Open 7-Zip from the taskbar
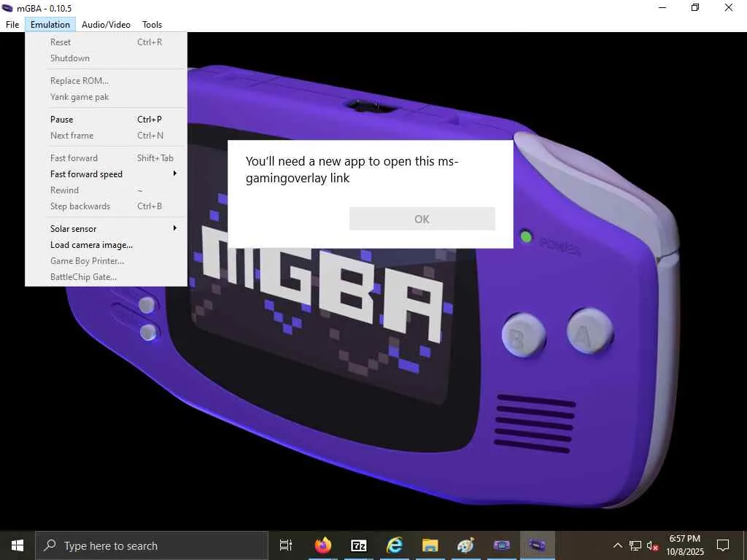 tap(359, 545)
